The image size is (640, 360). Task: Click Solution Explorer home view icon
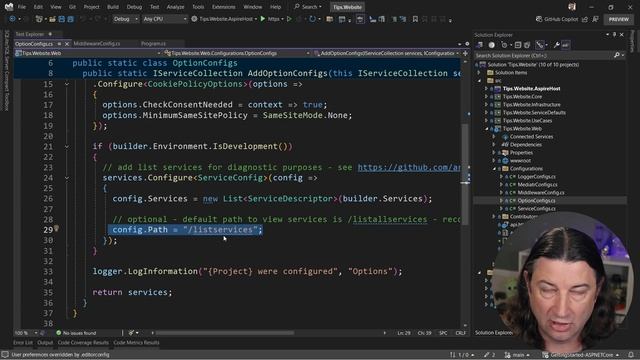[491, 45]
